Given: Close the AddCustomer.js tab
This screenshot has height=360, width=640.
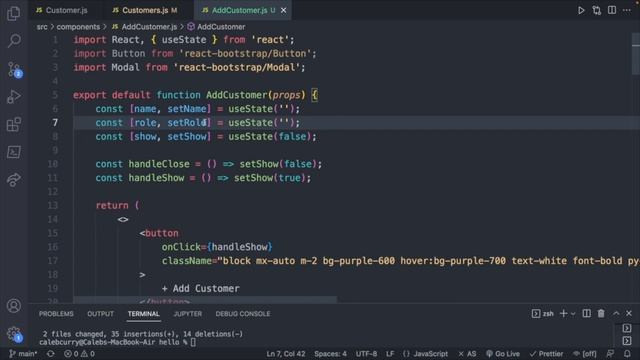Looking at the screenshot, I should (283, 10).
